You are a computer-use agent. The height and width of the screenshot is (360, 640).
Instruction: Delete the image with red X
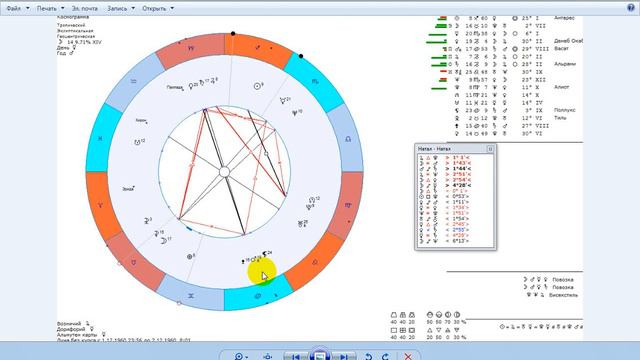[x=407, y=357]
